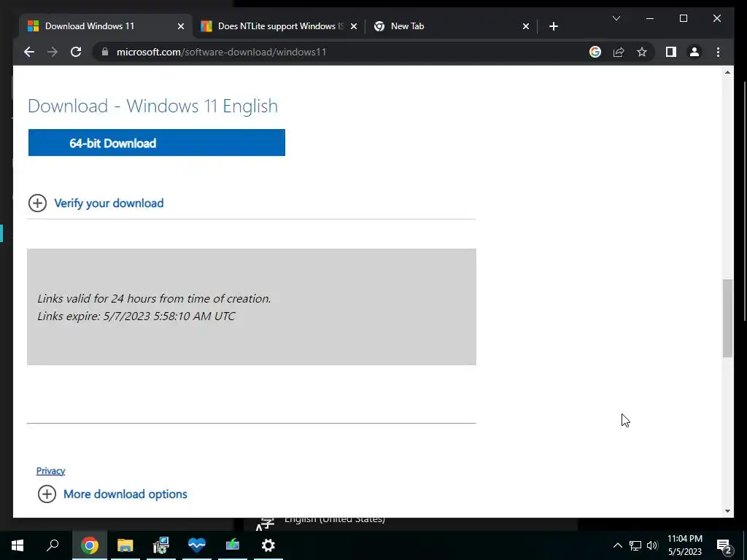Image resolution: width=747 pixels, height=560 pixels.
Task: Click the scrollbar down arrow
Action: pos(727,511)
